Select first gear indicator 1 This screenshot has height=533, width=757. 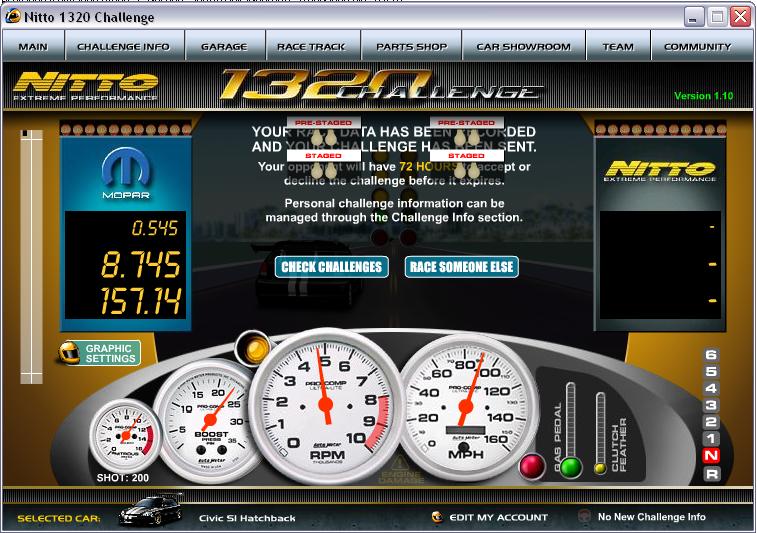tap(711, 439)
